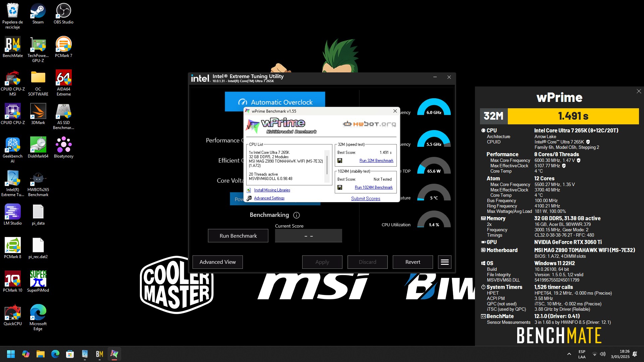Click Run Benchmark button in XTU
The width and height of the screenshot is (644, 362).
(238, 236)
